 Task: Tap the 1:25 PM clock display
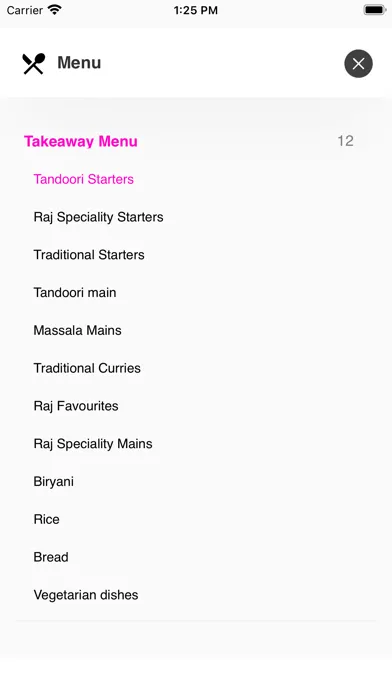click(196, 10)
